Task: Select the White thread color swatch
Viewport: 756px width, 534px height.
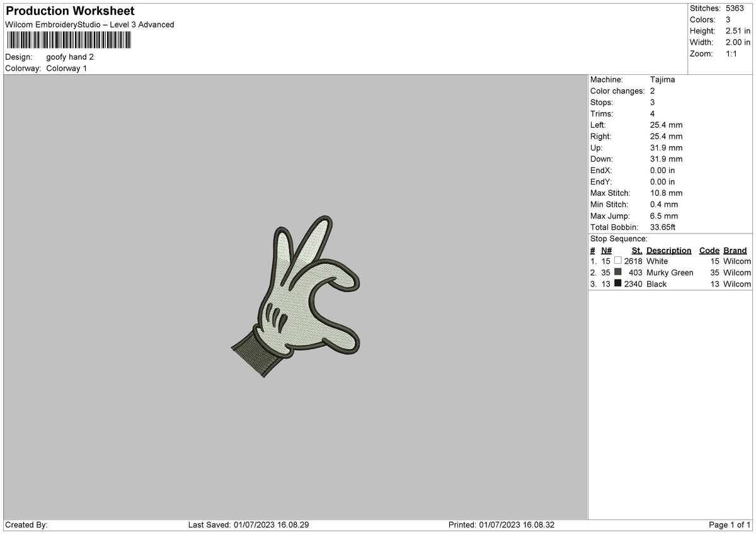Action: [617, 261]
